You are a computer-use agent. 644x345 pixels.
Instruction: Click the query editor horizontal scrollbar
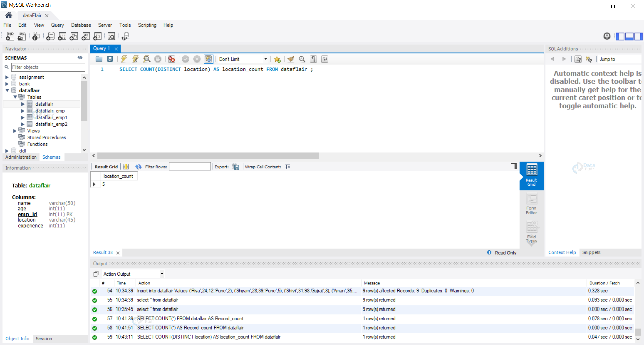208,156
